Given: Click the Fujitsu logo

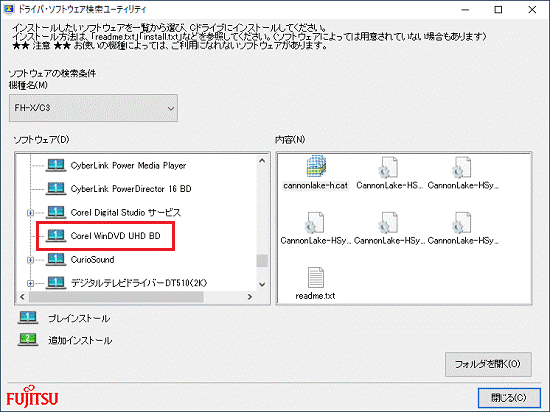Looking at the screenshot, I should coord(32,397).
